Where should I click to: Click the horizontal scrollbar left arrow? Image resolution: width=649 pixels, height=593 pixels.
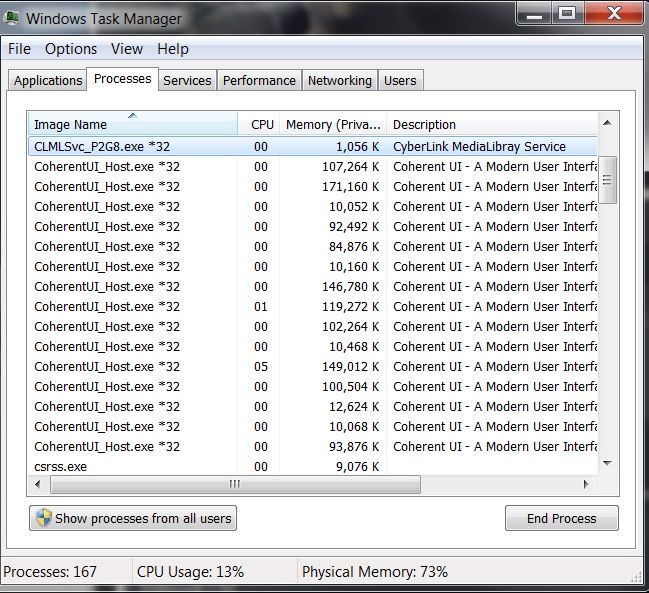pyautogui.click(x=37, y=484)
